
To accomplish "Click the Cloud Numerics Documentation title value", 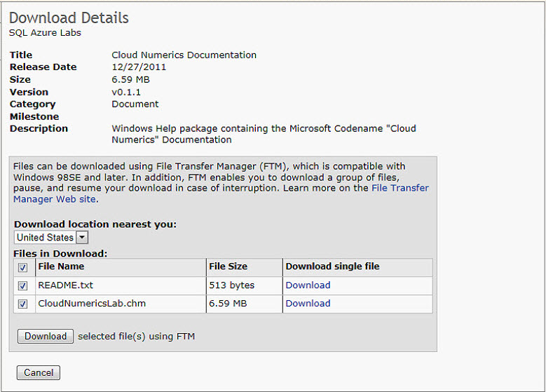I will (x=184, y=55).
